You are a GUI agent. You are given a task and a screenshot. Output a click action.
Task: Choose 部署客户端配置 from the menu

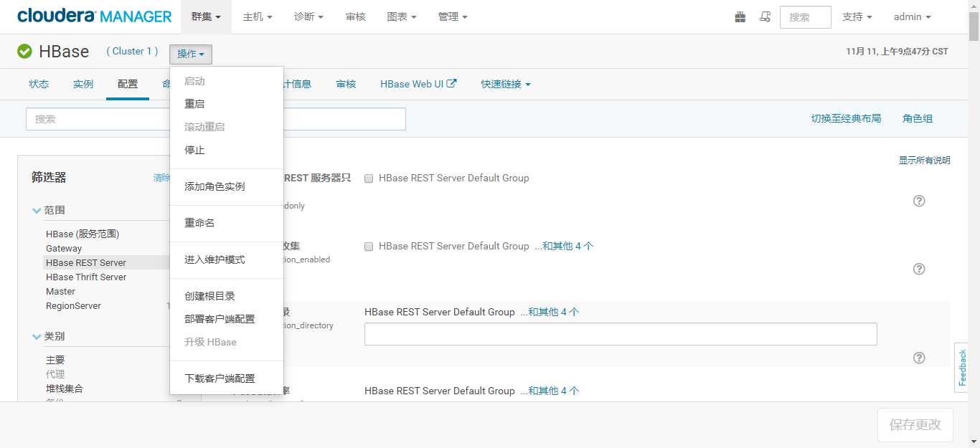(227, 319)
